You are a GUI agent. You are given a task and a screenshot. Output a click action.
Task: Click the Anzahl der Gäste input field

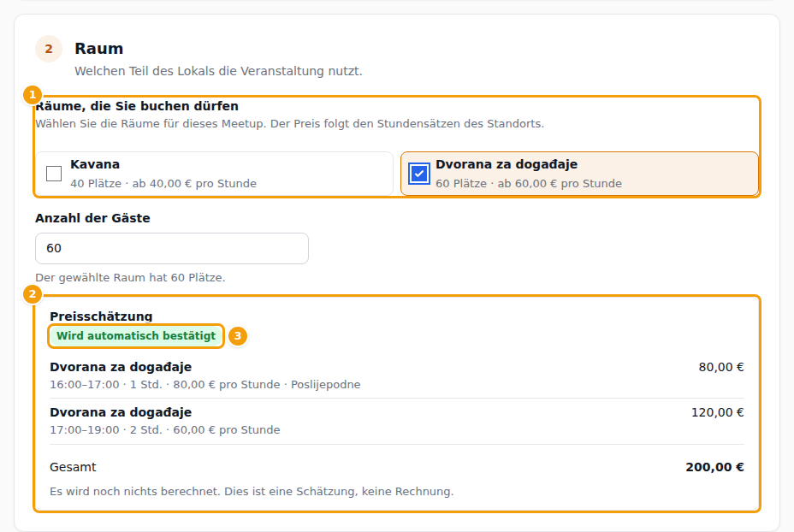tap(172, 249)
